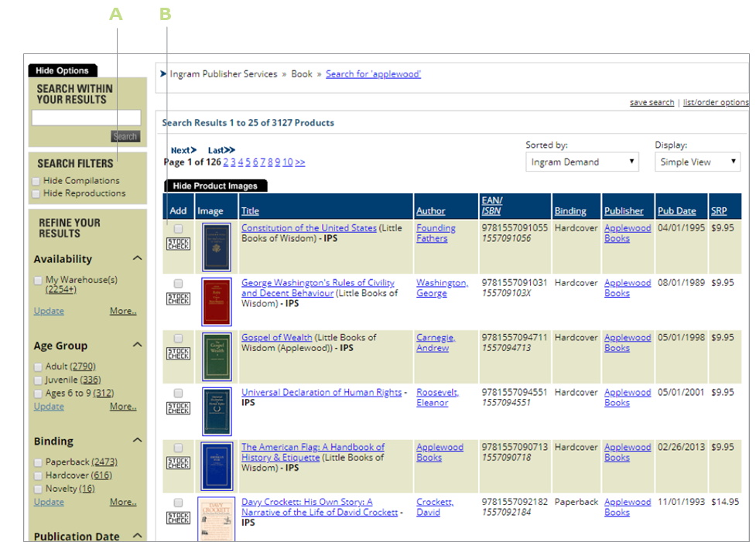Open The American Flag book cover thumbnail
The height and width of the screenshot is (542, 756).
217,466
